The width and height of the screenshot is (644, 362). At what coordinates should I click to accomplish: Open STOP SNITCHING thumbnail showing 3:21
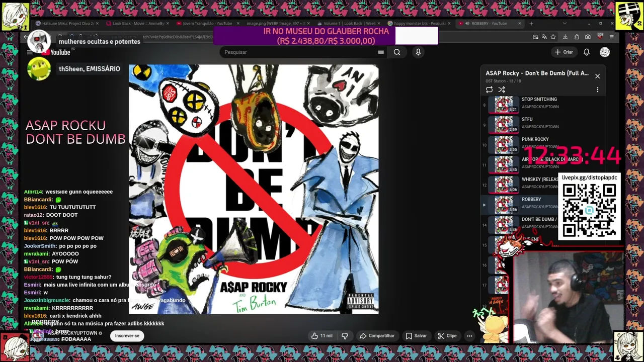tap(504, 104)
